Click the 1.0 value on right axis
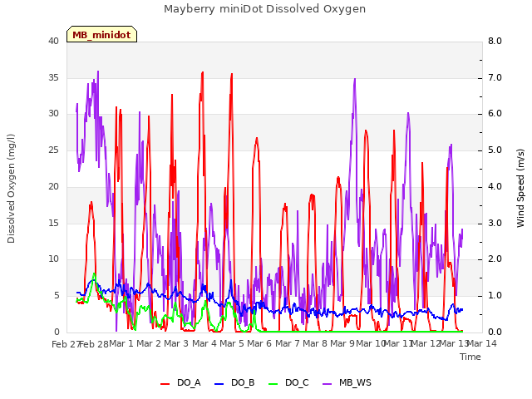This screenshot has width=532, height=399. click(x=495, y=296)
